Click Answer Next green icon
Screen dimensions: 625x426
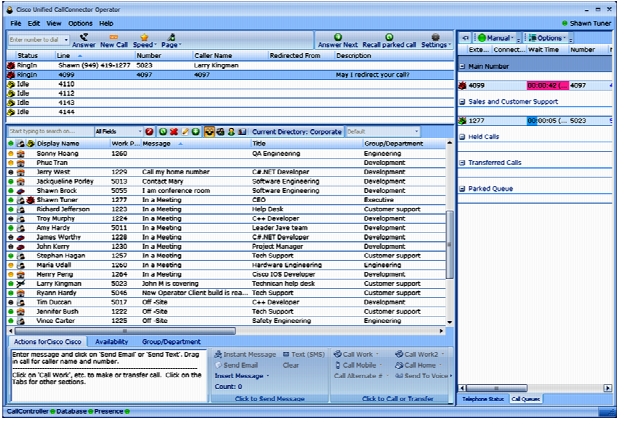[338, 37]
